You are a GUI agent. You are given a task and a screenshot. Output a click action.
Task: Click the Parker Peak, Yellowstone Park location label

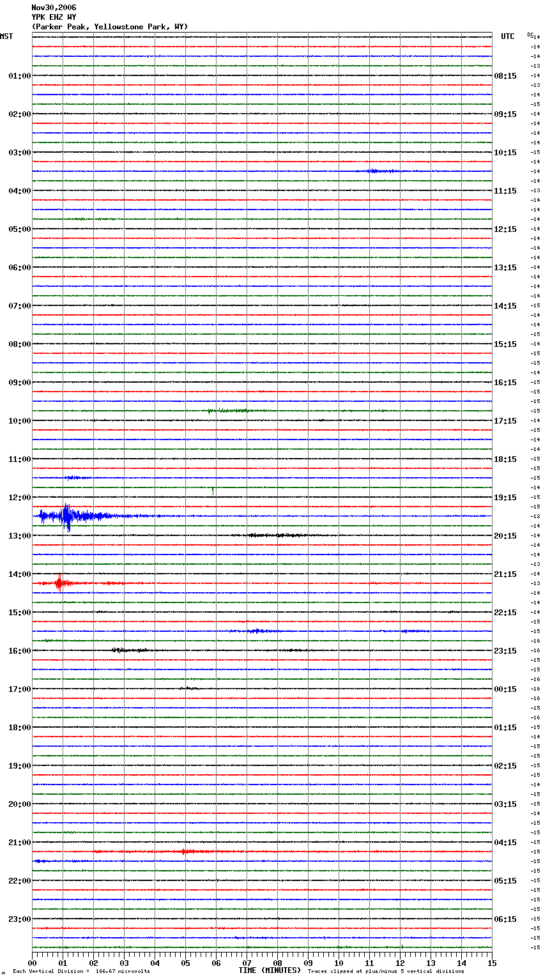(110, 27)
